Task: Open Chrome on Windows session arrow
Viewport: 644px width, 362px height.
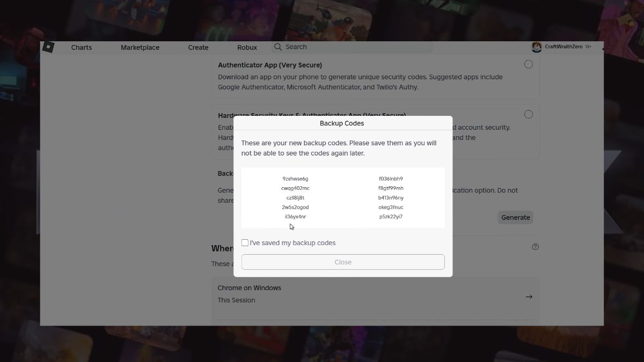Action: (529, 297)
